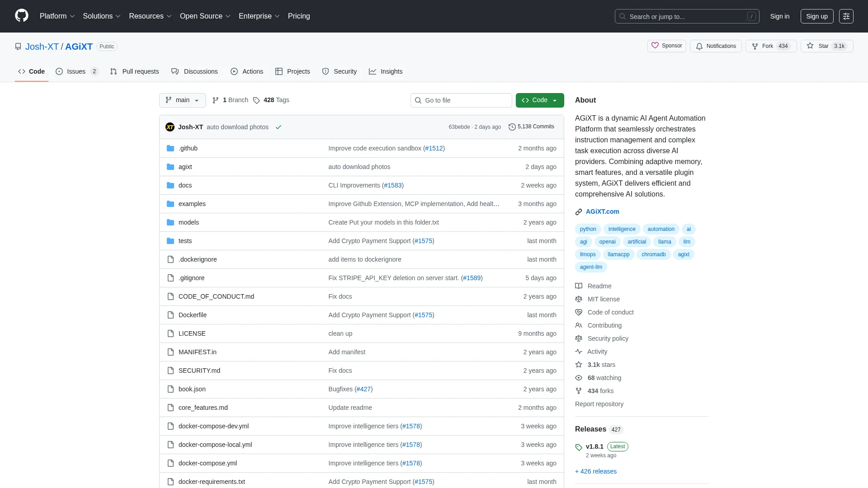Click the Josh-XT avatar in commit header
This screenshot has height=488, width=868.
coord(170,127)
